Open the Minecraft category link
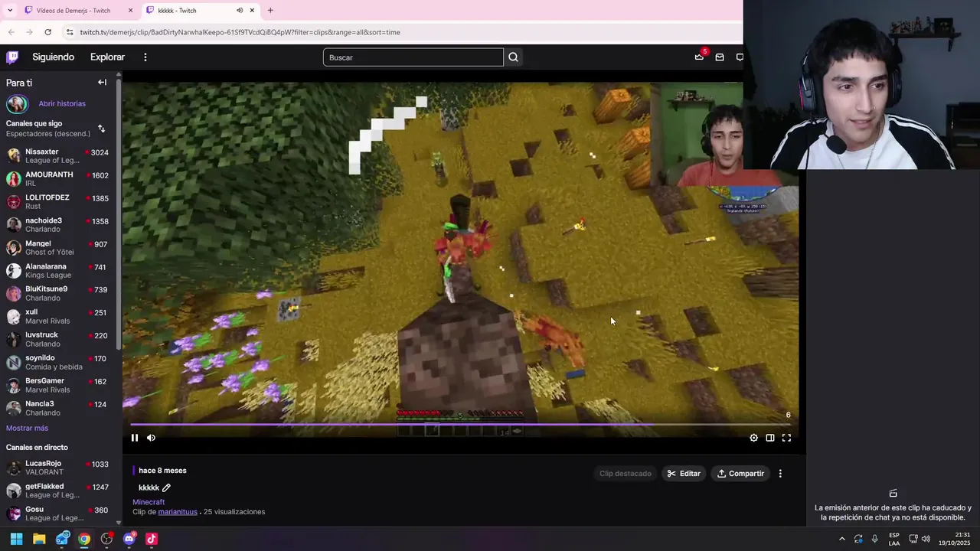The width and height of the screenshot is (980, 551). click(x=149, y=502)
